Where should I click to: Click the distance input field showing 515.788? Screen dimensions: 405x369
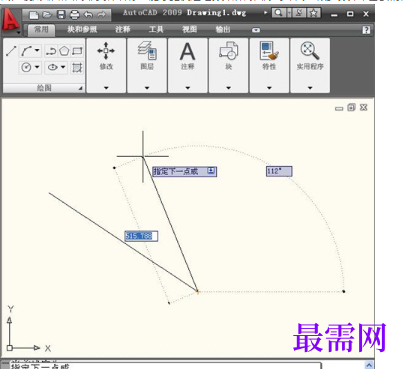pyautogui.click(x=141, y=236)
